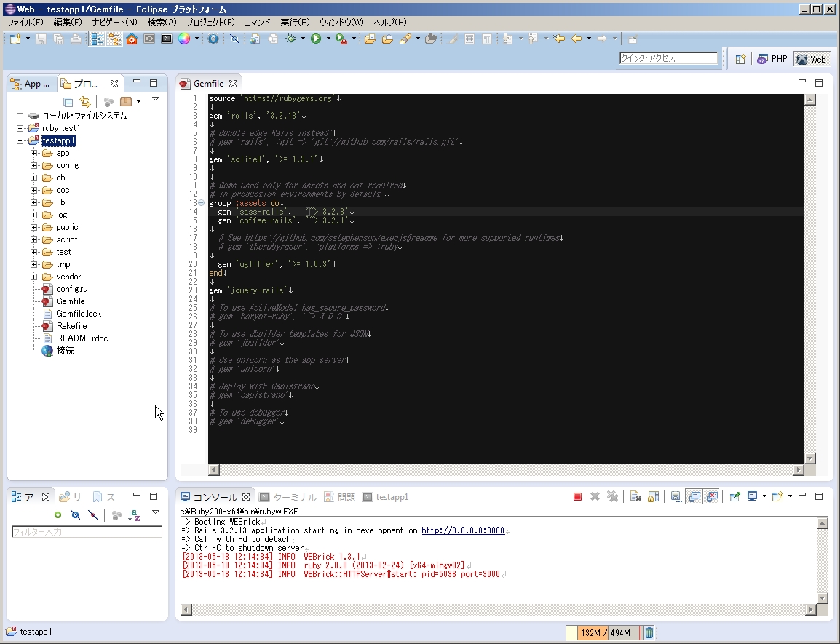This screenshot has width=840, height=644.
Task: Click the Clear Console icon
Action: 635,497
